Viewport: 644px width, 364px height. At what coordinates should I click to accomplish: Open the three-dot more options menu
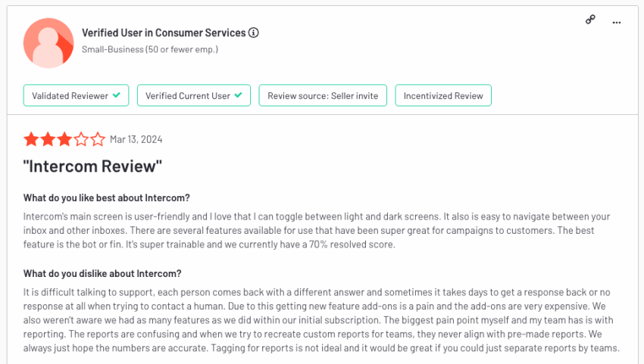617,23
